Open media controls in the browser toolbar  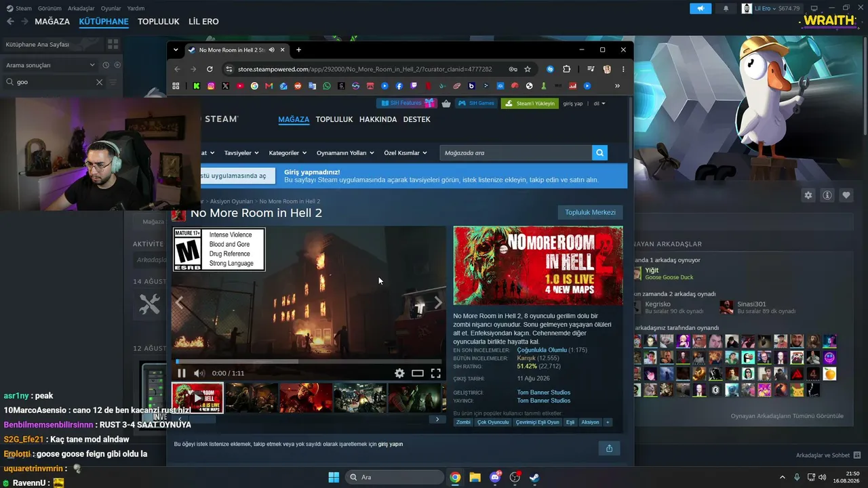pos(591,69)
